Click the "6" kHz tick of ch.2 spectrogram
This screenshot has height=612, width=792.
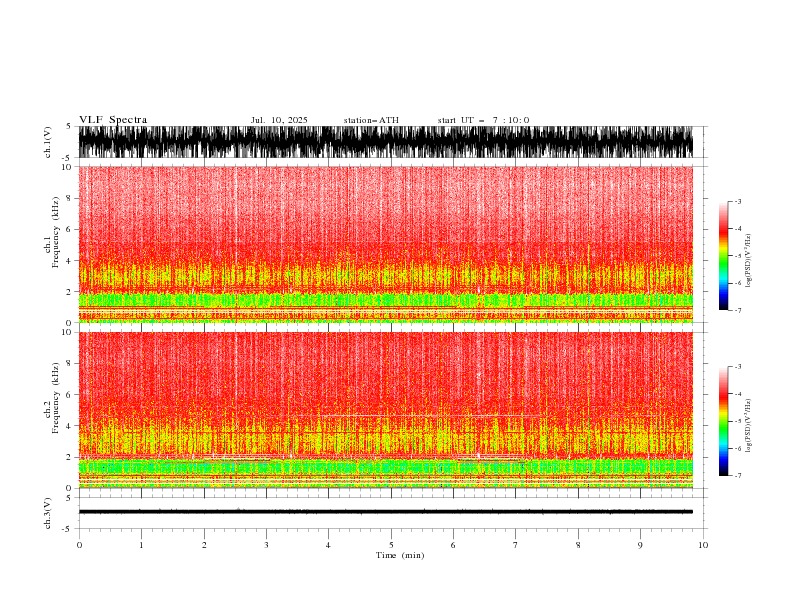pyautogui.click(x=69, y=395)
